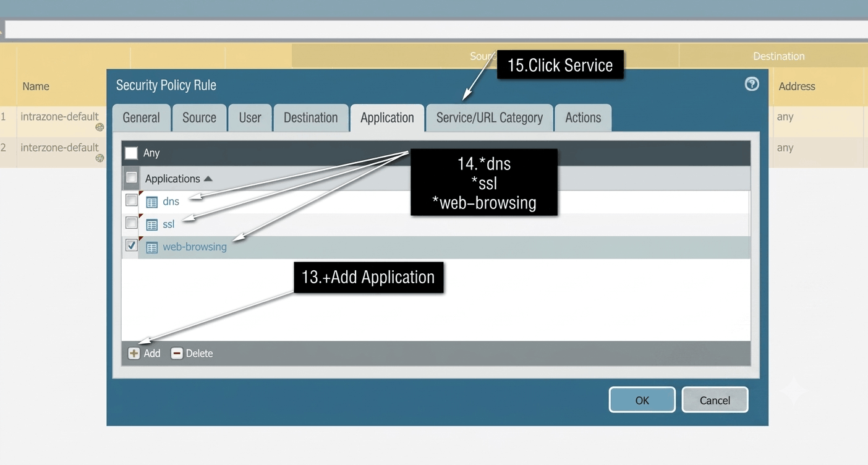
Task: Click the Destination column group header
Action: [778, 56]
